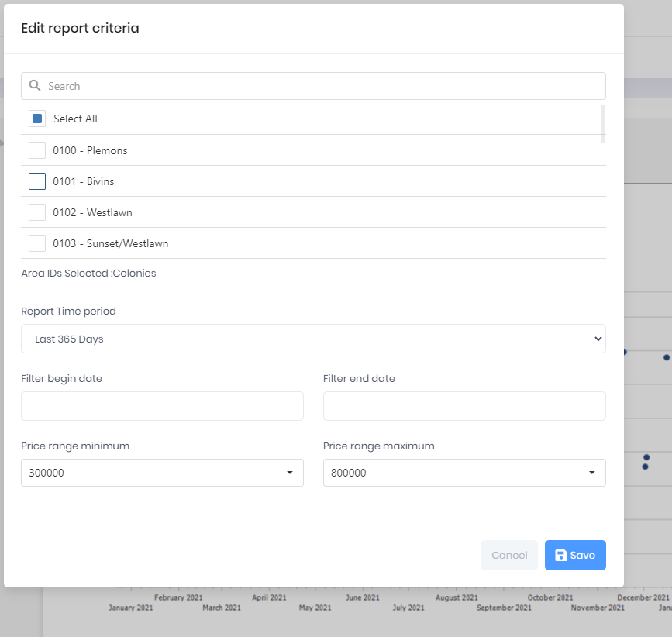
Task: Click the 0100 - Plemons list row
Action: click(313, 150)
